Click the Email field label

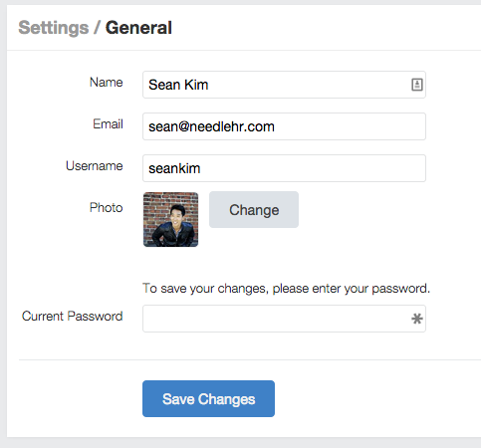point(108,124)
